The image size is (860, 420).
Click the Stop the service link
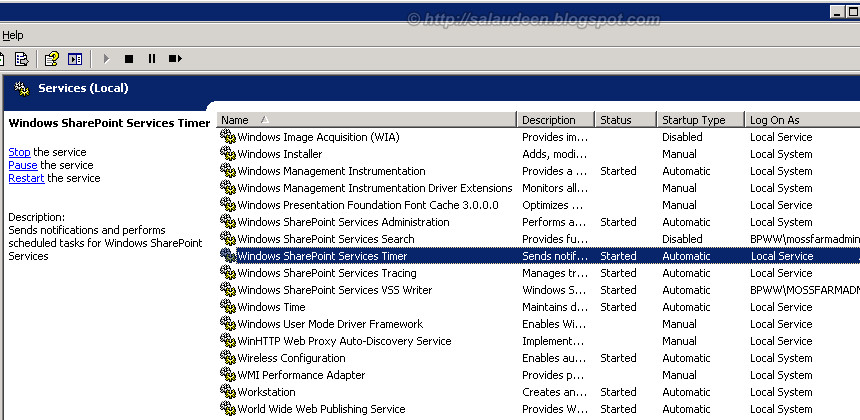(19, 152)
